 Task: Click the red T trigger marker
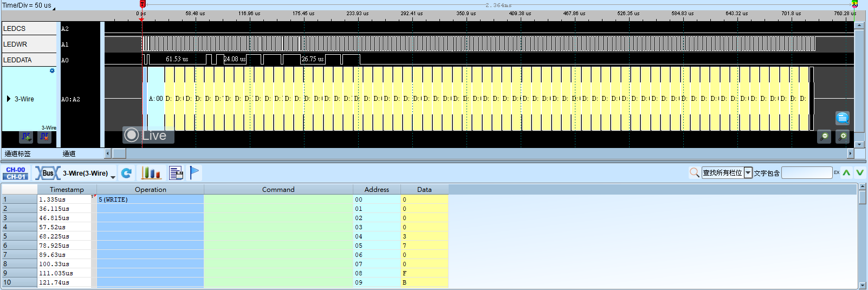tap(142, 4)
